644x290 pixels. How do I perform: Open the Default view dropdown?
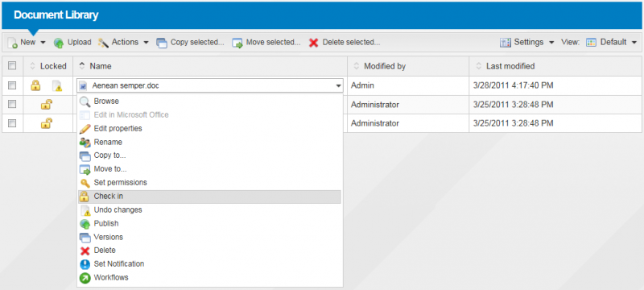(611, 43)
